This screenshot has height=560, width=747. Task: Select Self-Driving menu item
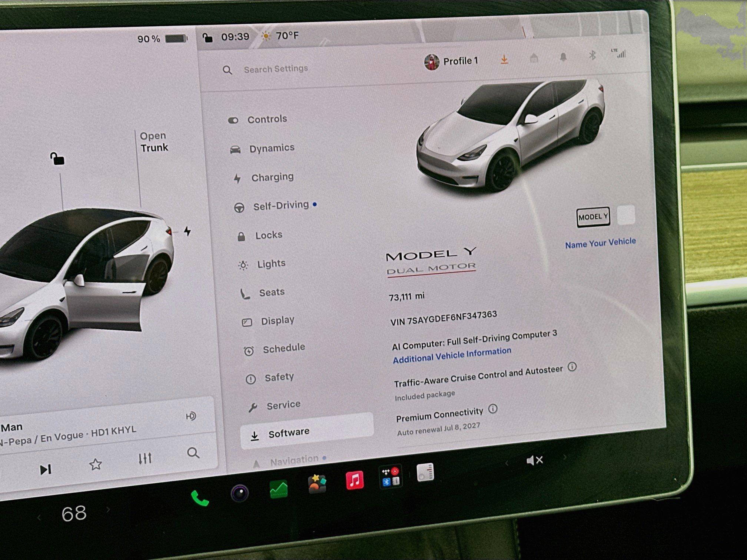pos(275,206)
